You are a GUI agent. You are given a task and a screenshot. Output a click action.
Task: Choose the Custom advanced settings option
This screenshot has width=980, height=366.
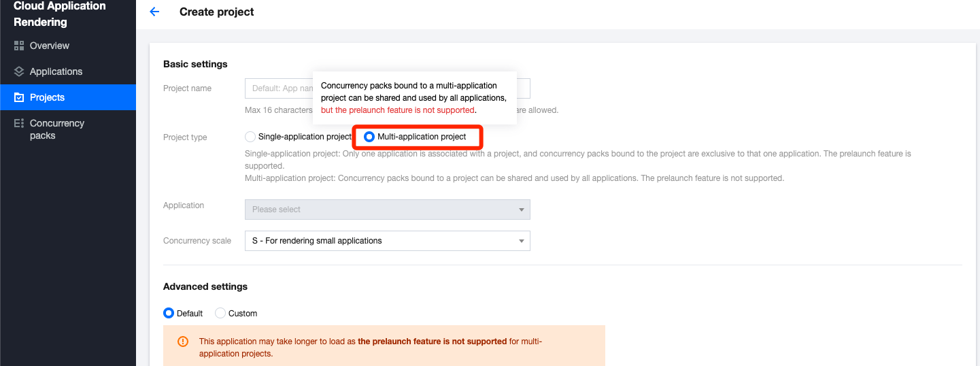220,314
